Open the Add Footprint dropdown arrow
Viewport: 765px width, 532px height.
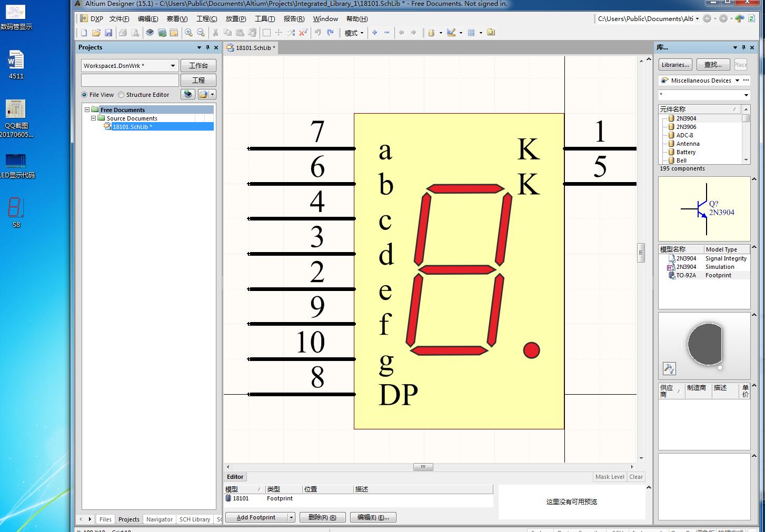(291, 517)
